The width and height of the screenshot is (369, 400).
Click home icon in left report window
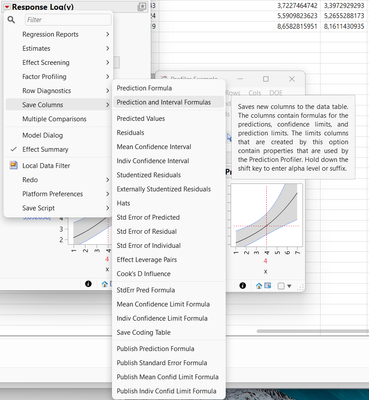tap(105, 284)
